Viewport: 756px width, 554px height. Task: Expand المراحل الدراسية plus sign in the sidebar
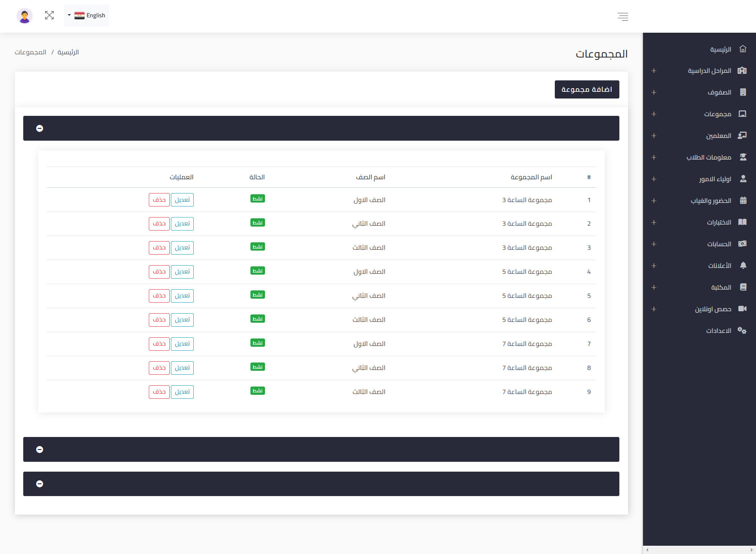[654, 71]
